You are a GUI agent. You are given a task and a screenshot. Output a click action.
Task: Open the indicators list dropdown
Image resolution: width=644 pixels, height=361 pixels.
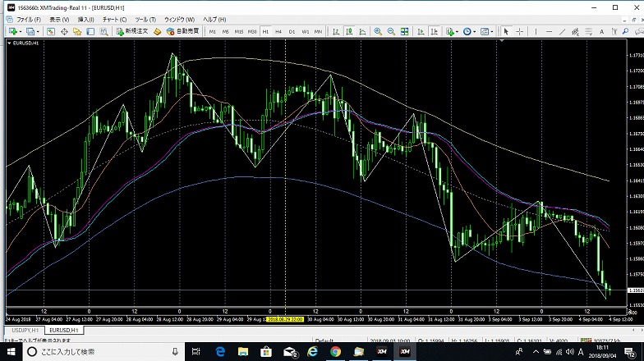coord(457,31)
